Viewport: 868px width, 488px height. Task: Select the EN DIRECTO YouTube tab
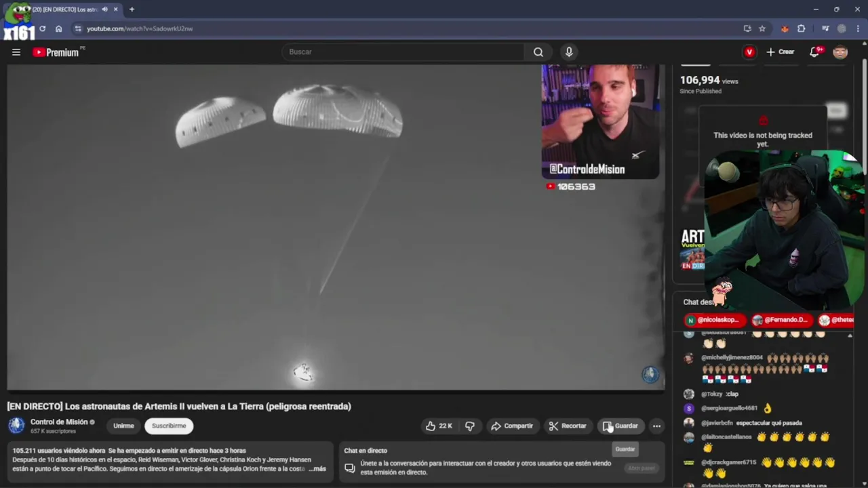point(66,9)
